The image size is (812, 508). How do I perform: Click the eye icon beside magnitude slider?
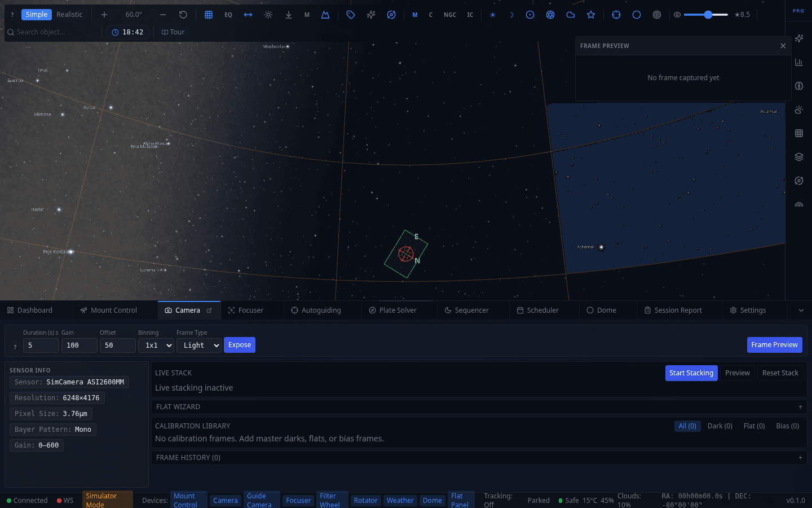click(x=677, y=15)
